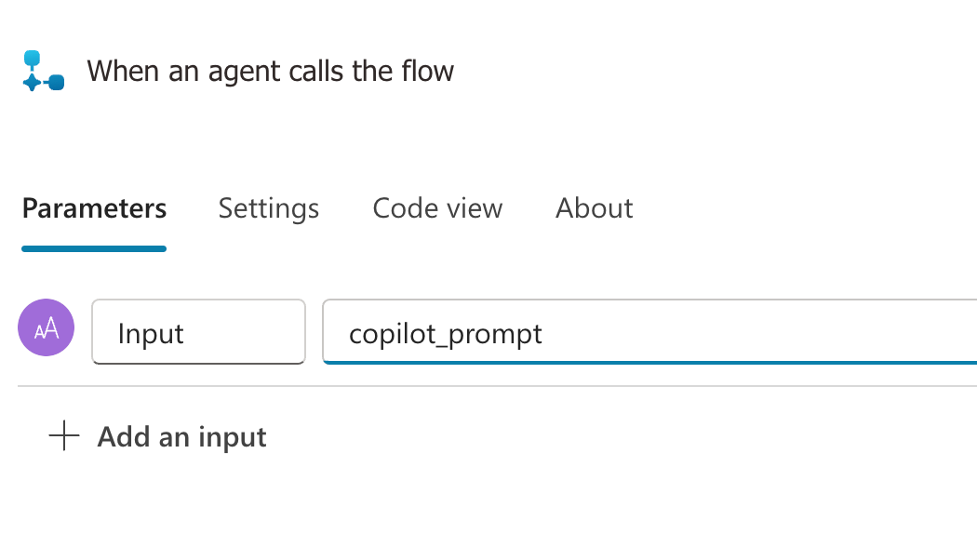Click the plus icon to add input

(64, 435)
